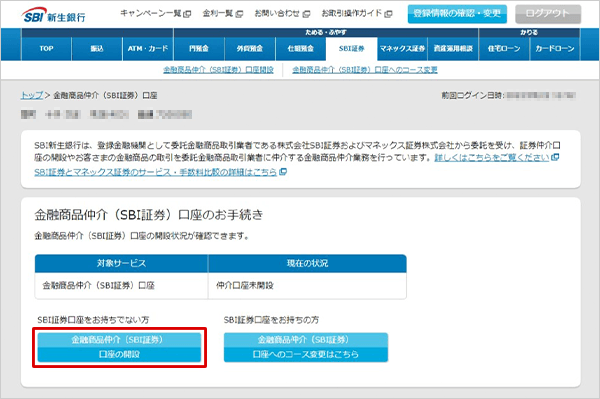Click the SBI新生銀行 logo

tap(54, 16)
